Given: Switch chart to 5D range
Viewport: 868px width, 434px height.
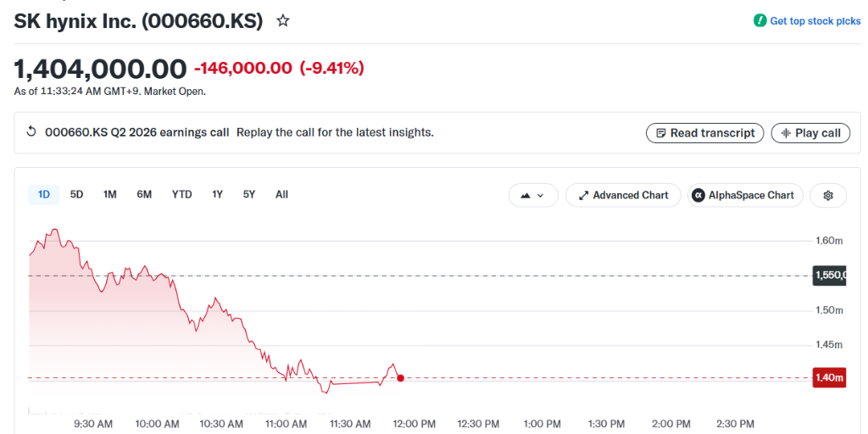Looking at the screenshot, I should click(x=76, y=195).
